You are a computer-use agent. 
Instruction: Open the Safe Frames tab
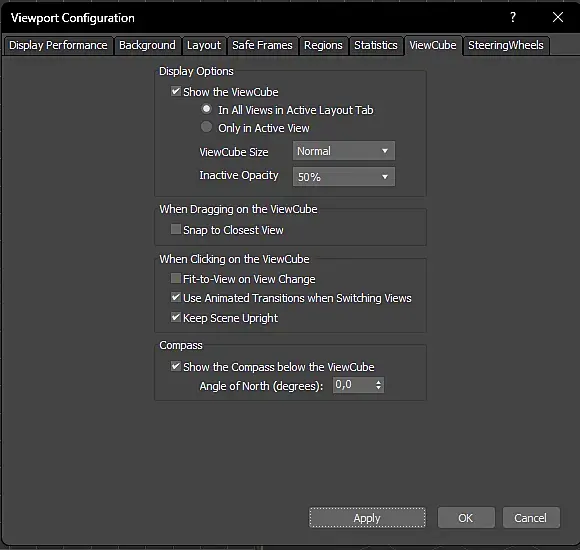(262, 45)
